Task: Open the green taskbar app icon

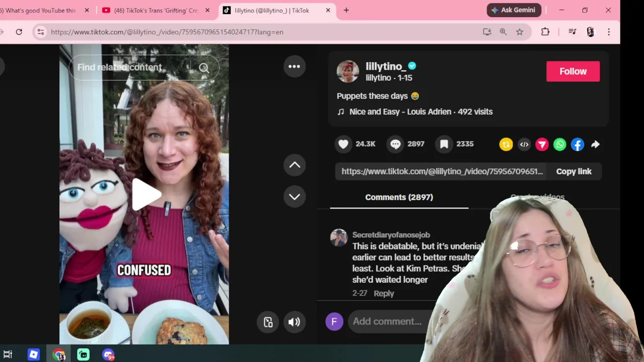Action: (84, 355)
